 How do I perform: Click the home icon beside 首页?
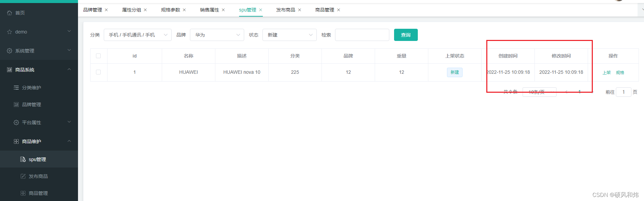point(9,13)
